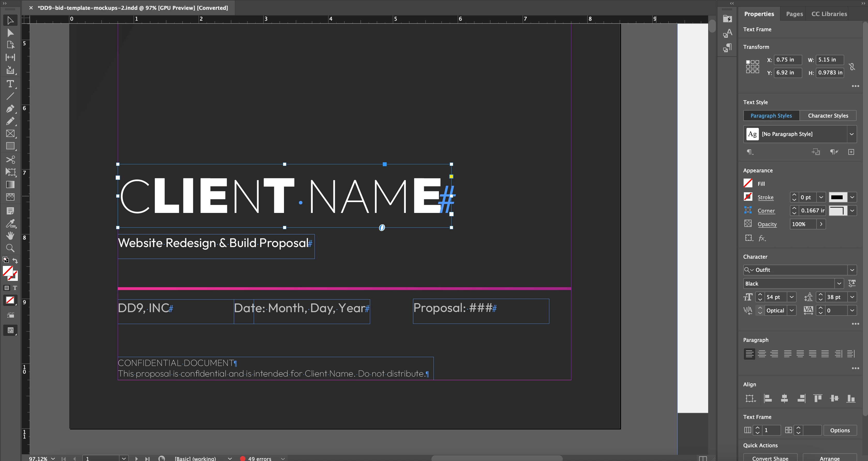Expand the paragraph style dropdown
The image size is (868, 461).
[851, 134]
